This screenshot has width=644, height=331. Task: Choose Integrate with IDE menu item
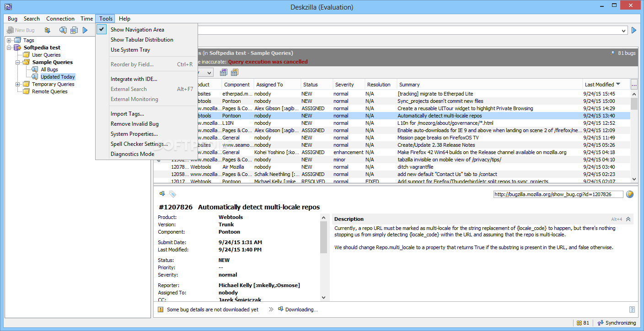coord(146,79)
